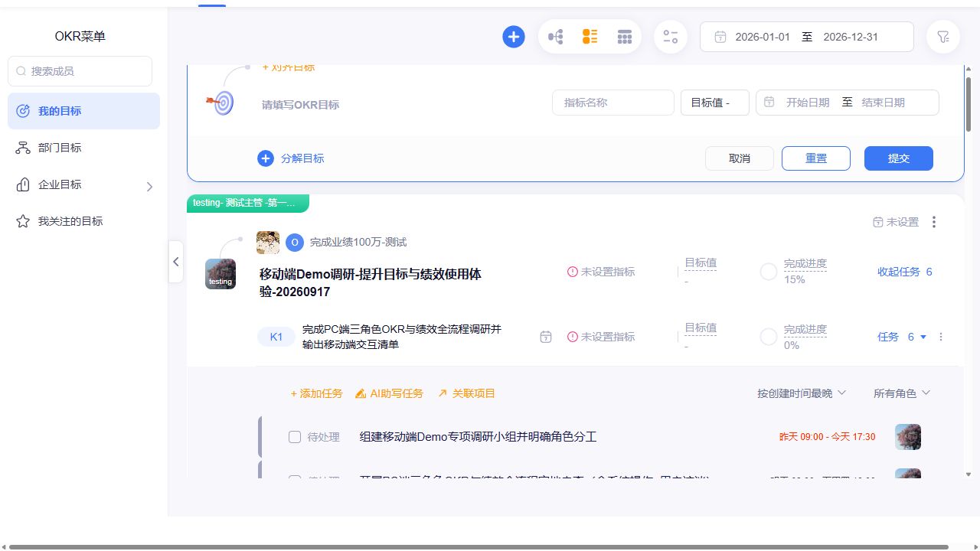This screenshot has width=980, height=551.
Task: Click the department objectives hierarchy icon
Action: (23, 148)
